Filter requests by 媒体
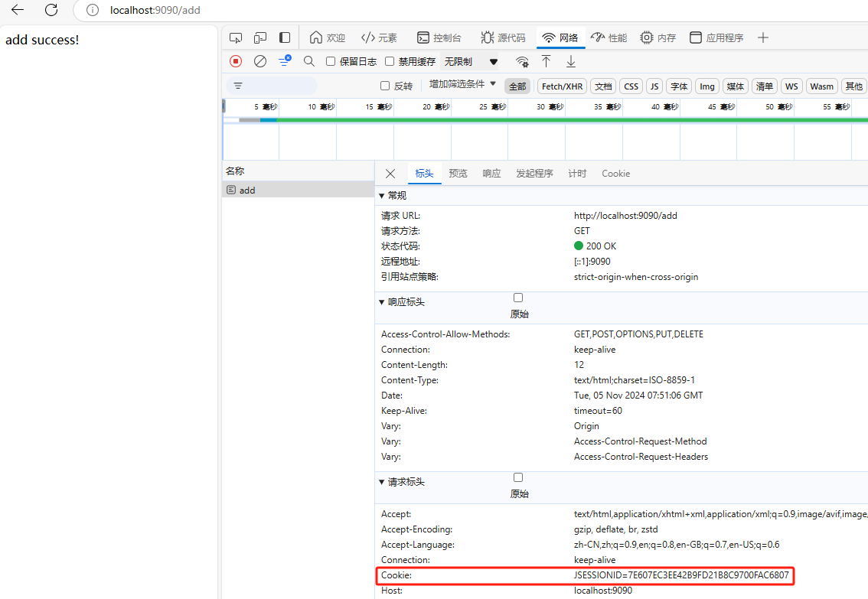 735,86
